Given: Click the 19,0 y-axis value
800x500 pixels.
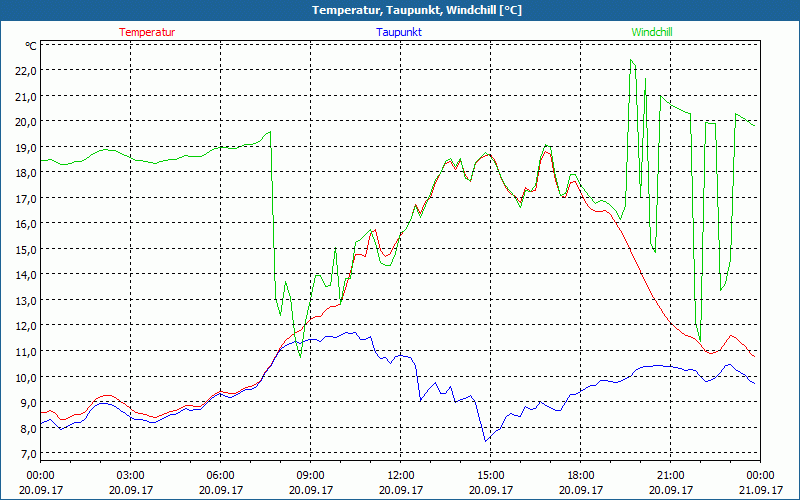Looking at the screenshot, I should [x=26, y=147].
